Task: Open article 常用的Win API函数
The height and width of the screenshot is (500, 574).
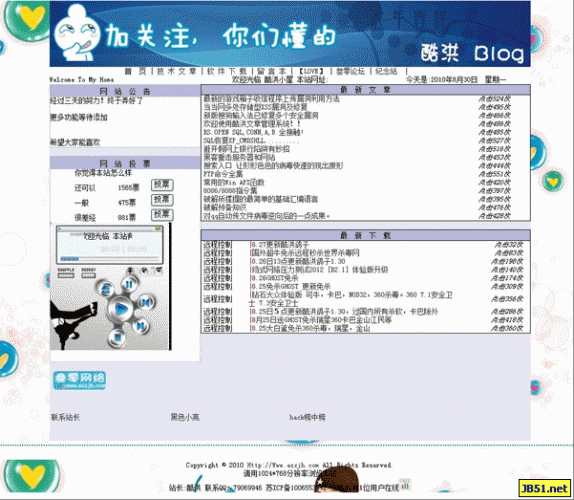Action: click(234, 183)
